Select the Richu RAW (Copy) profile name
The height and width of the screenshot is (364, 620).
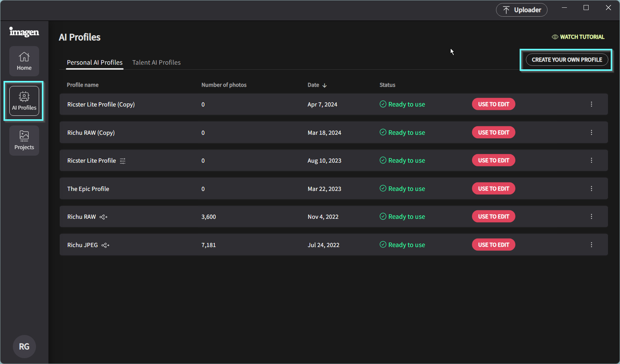(x=91, y=133)
